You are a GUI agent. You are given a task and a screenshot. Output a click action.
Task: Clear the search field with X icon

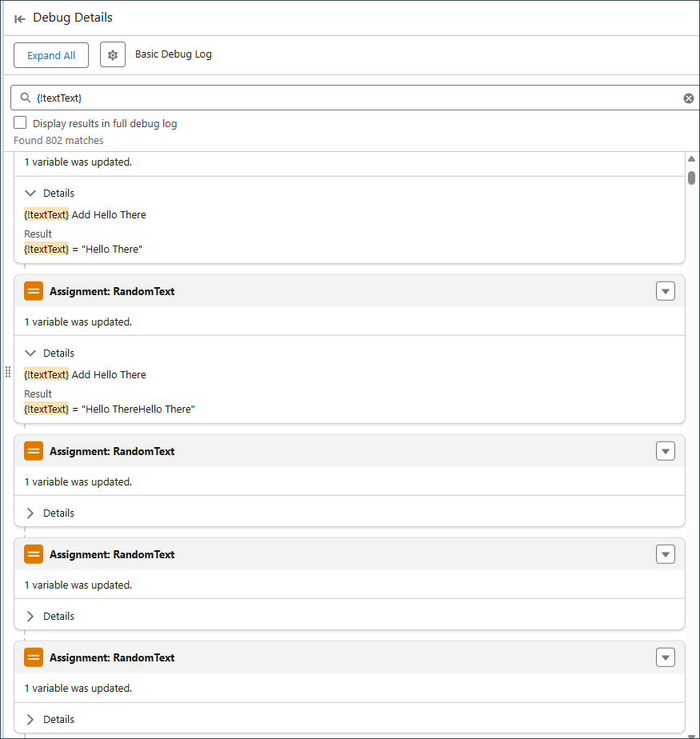(x=689, y=98)
